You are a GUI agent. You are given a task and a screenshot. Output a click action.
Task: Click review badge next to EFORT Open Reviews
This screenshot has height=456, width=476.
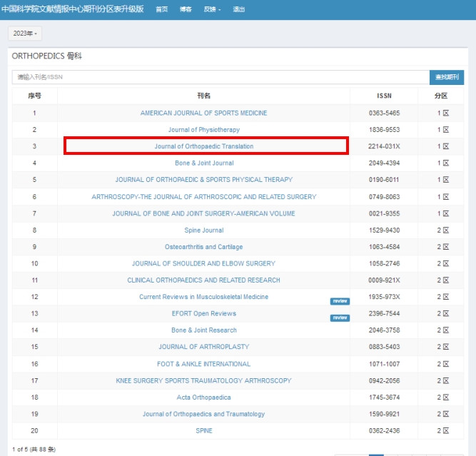tap(340, 318)
